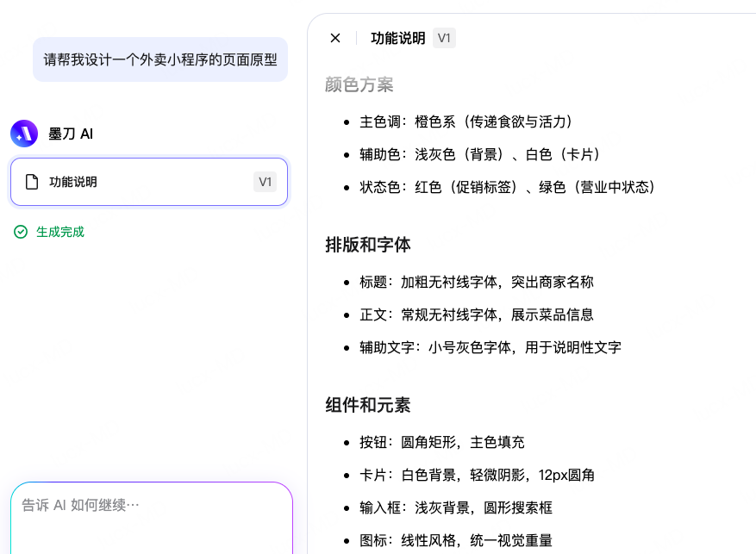
Task: Click the green check icon beside 生成完成
Action: [x=21, y=232]
